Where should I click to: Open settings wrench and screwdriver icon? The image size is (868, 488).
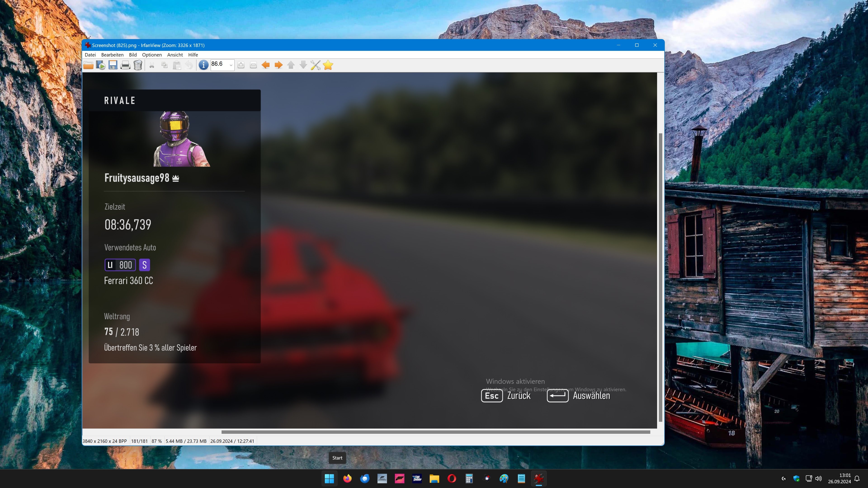pos(315,65)
